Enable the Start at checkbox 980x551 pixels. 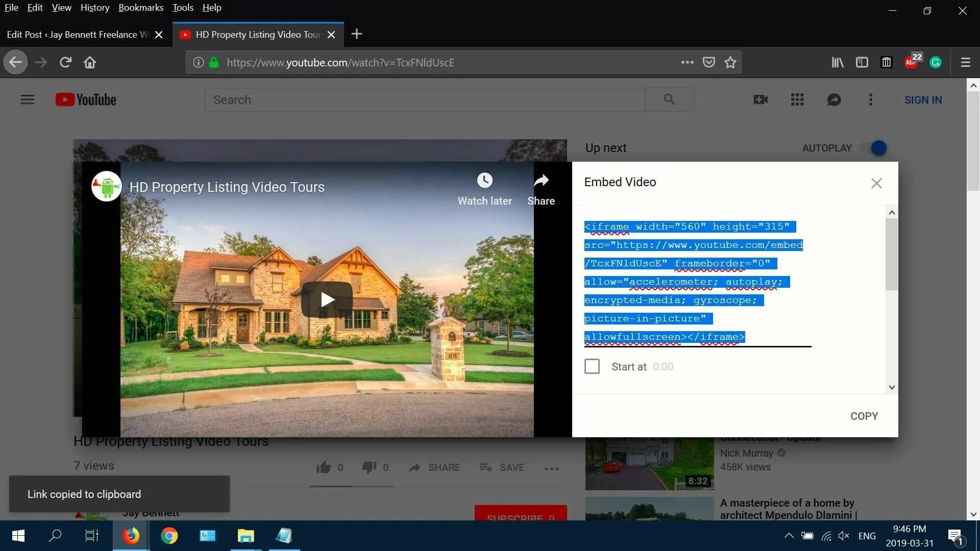592,366
